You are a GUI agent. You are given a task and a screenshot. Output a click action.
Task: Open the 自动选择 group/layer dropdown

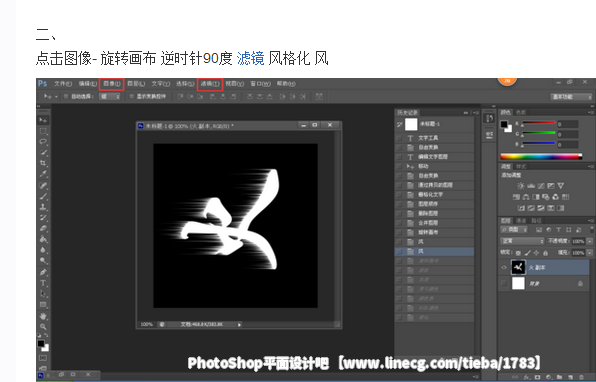click(109, 97)
